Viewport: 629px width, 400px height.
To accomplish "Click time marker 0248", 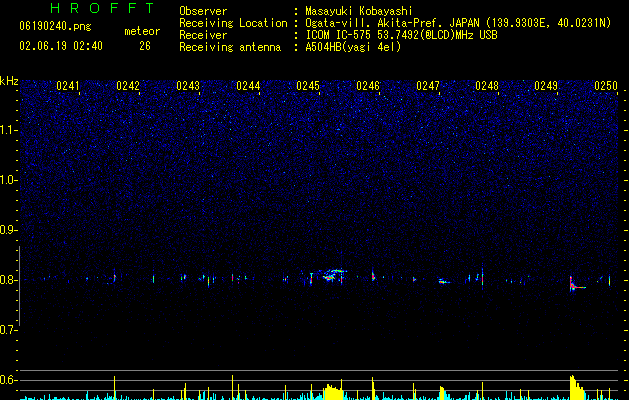I will tap(487, 86).
